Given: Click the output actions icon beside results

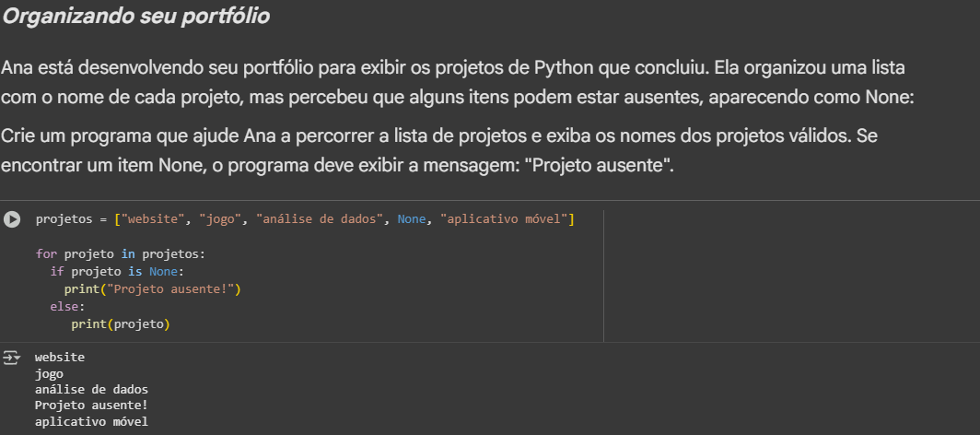Looking at the screenshot, I should [x=12, y=358].
